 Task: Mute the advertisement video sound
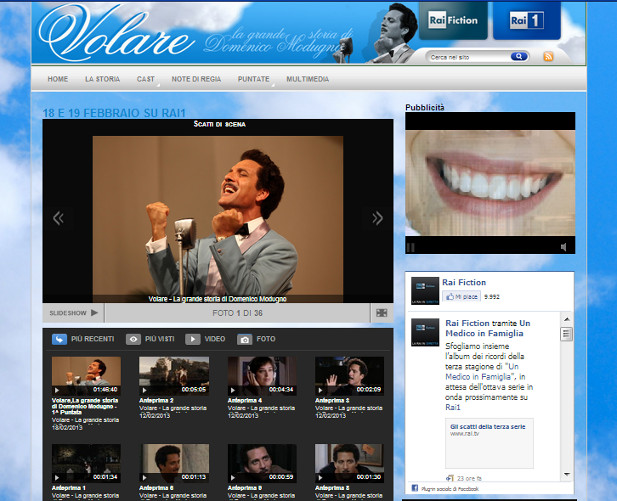coord(564,246)
